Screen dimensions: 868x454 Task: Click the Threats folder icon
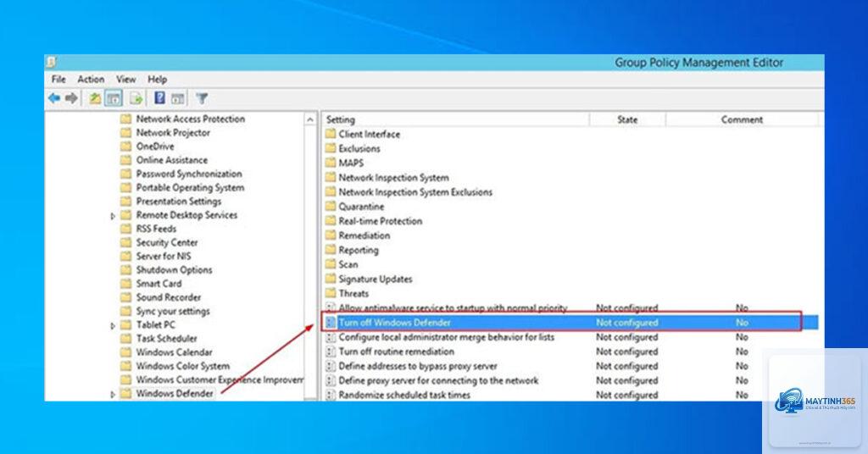331,293
